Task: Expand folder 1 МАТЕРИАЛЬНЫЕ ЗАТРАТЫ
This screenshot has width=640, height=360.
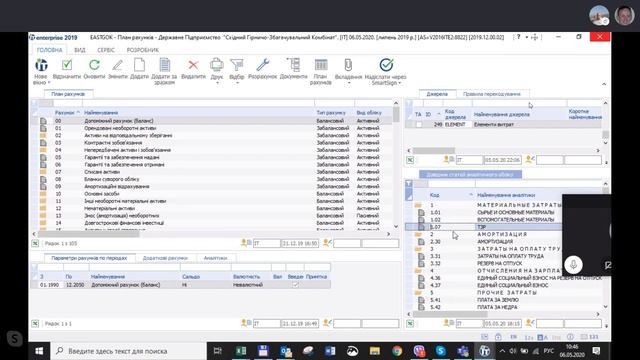Action: tap(418, 205)
